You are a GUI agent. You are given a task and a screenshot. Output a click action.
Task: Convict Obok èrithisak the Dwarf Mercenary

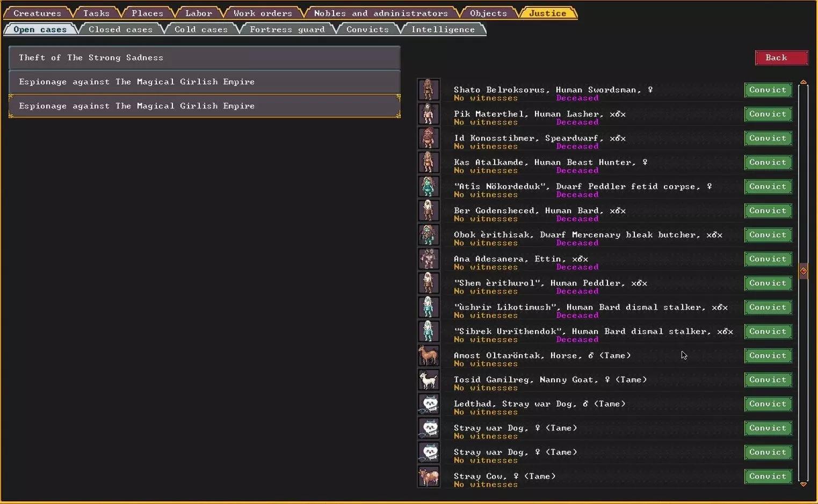tap(768, 235)
